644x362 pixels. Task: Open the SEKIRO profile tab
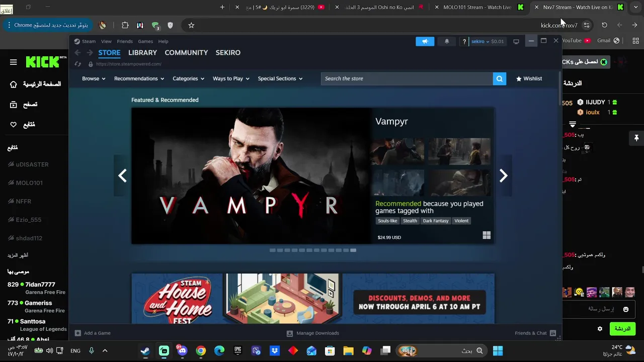(x=228, y=52)
